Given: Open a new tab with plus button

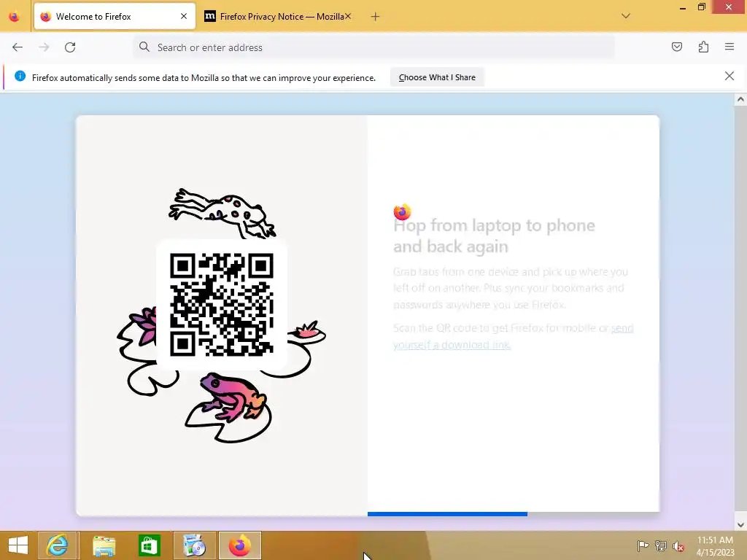Looking at the screenshot, I should click(x=376, y=17).
